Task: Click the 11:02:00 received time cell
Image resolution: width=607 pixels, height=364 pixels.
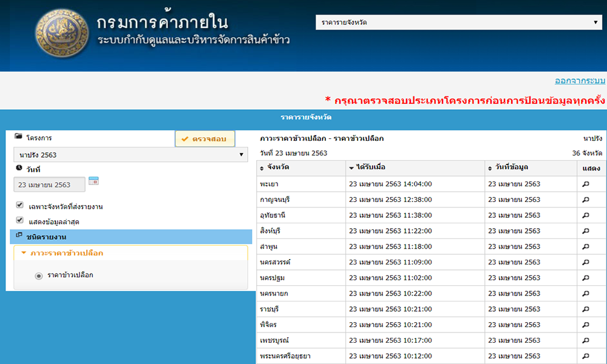Action: [415, 278]
